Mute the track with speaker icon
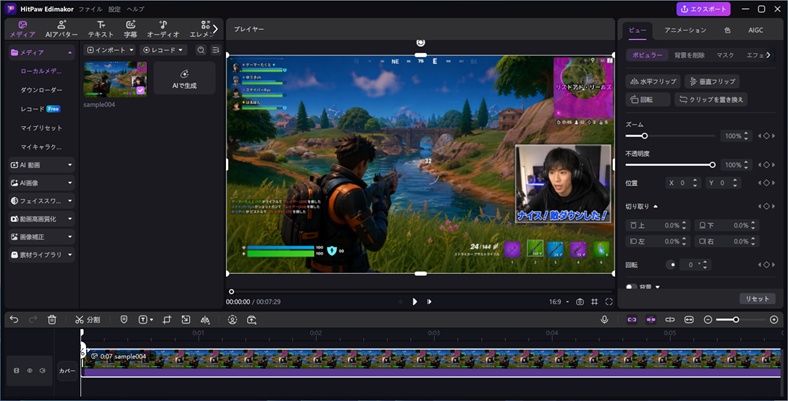788x401 pixels. [43, 370]
